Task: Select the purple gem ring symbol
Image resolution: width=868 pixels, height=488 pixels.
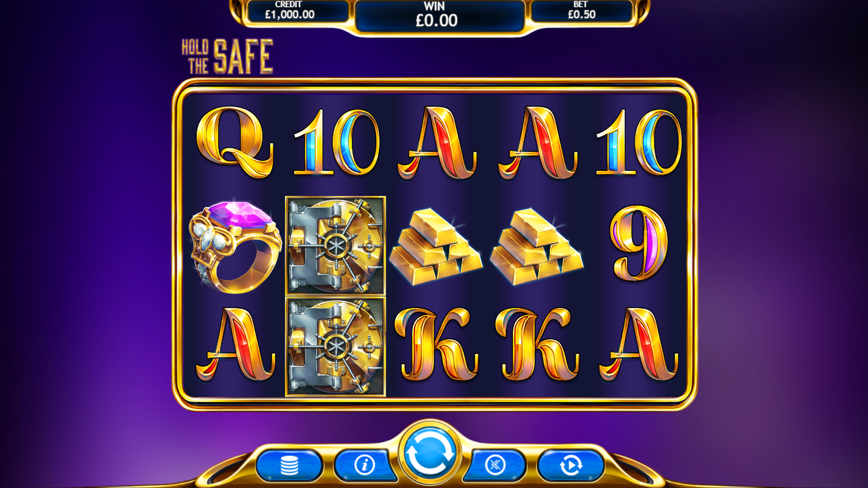Action: pyautogui.click(x=235, y=246)
